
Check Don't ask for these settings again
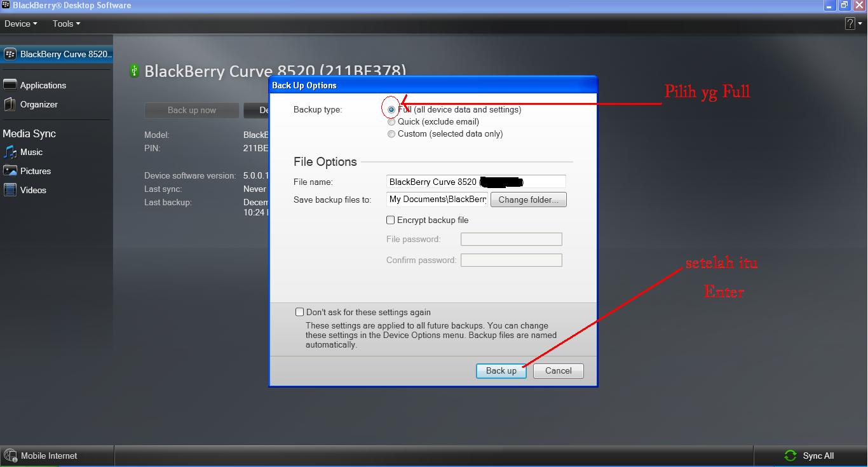pos(300,312)
